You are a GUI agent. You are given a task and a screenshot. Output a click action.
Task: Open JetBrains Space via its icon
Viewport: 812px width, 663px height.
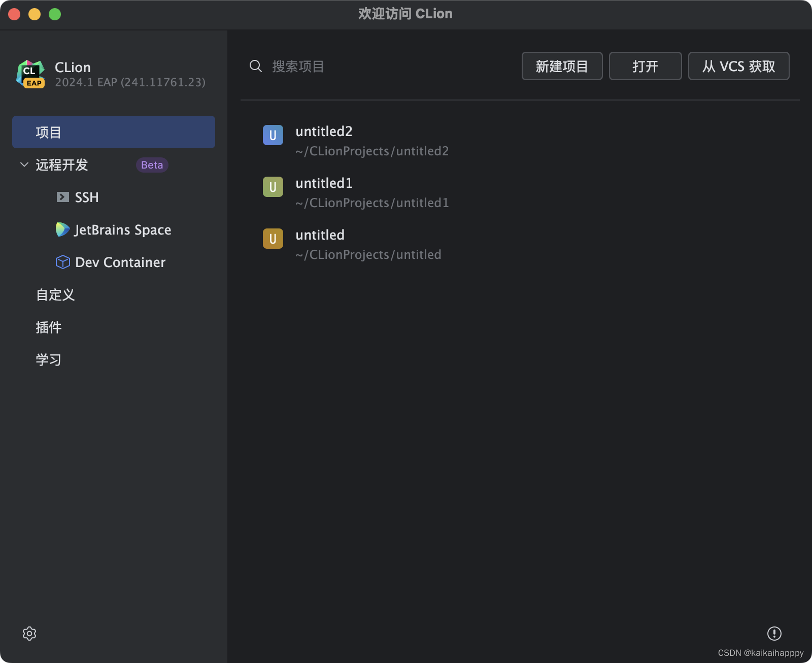62,229
